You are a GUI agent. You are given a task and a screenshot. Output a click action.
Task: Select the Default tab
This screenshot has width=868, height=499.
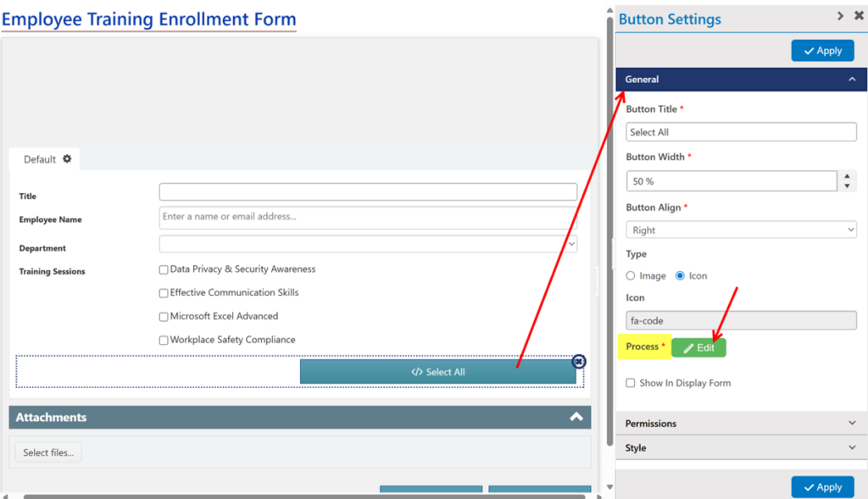(40, 159)
